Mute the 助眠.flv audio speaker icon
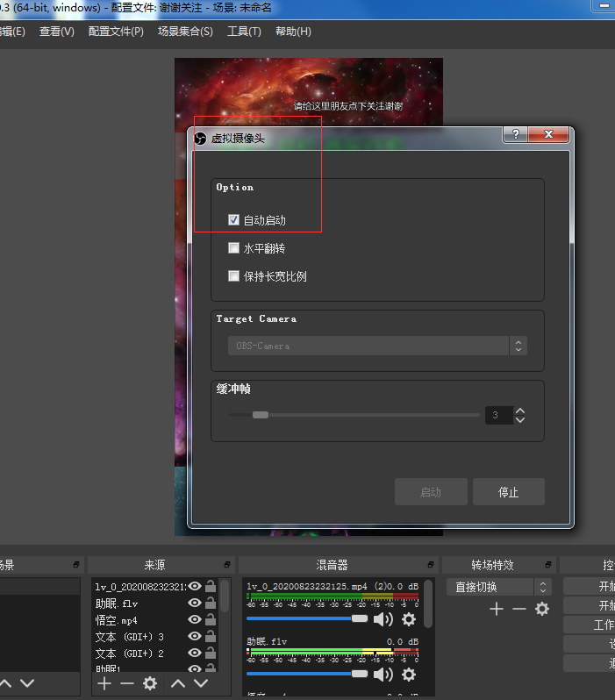615x700 pixels. click(383, 674)
